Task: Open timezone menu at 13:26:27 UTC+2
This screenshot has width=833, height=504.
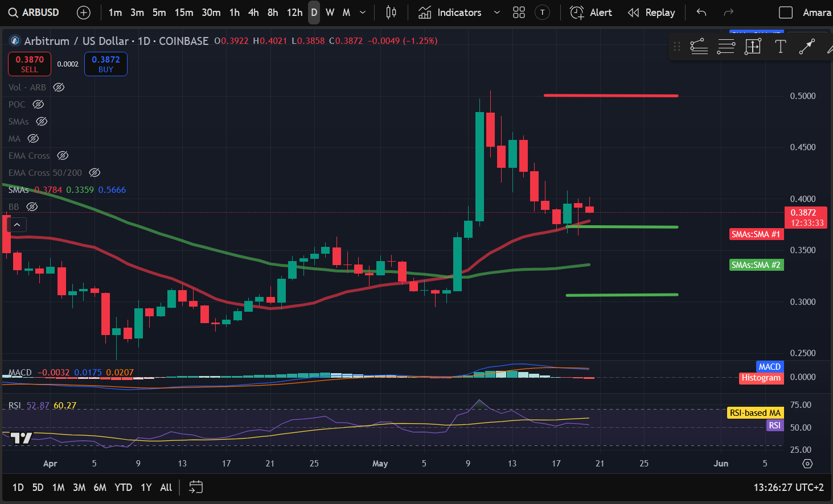Action: click(789, 488)
